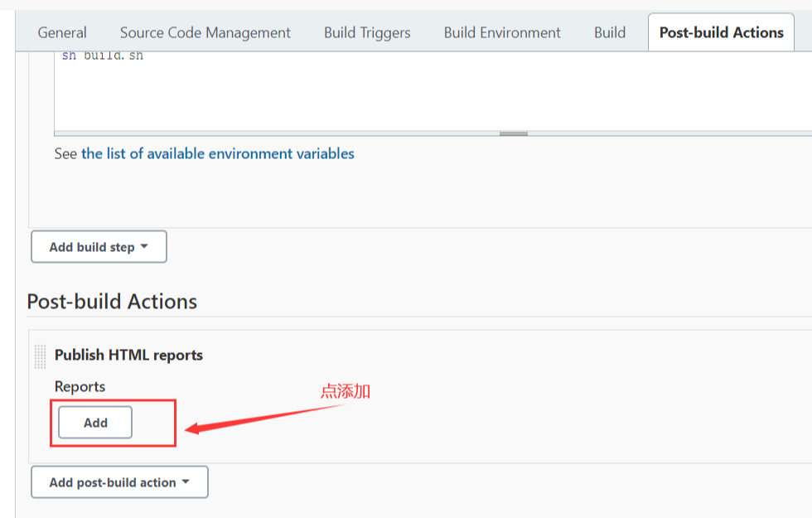Open the Add build step dropdown

point(99,247)
